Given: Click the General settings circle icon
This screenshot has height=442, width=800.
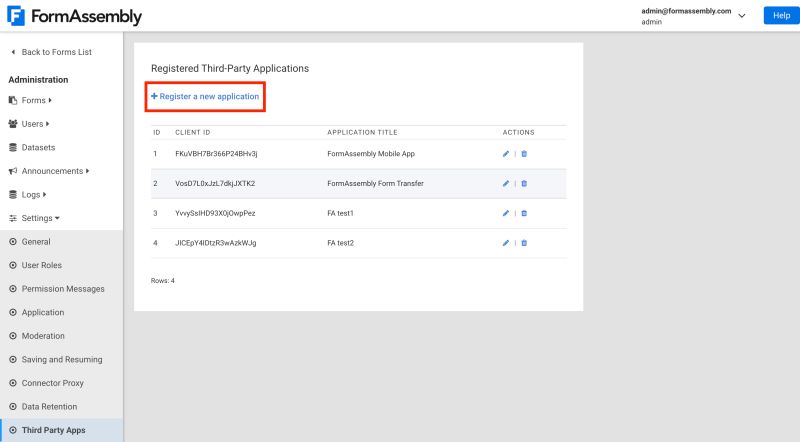Looking at the screenshot, I should 13,241.
